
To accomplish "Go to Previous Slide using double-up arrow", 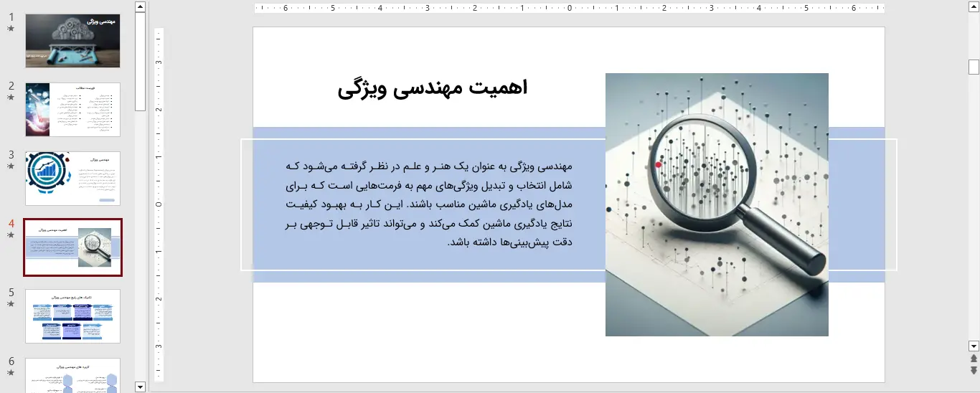I will tap(974, 359).
